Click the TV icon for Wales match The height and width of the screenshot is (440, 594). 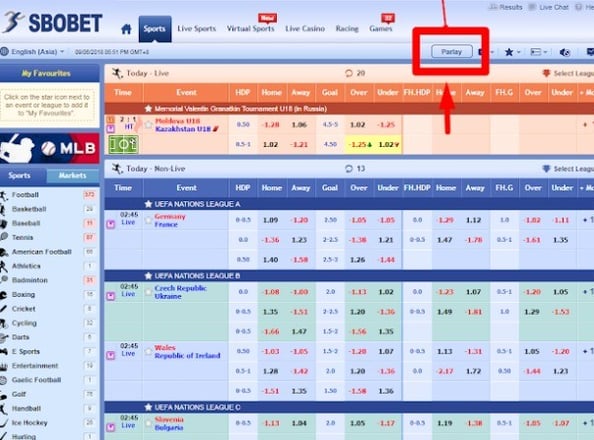(x=111, y=355)
